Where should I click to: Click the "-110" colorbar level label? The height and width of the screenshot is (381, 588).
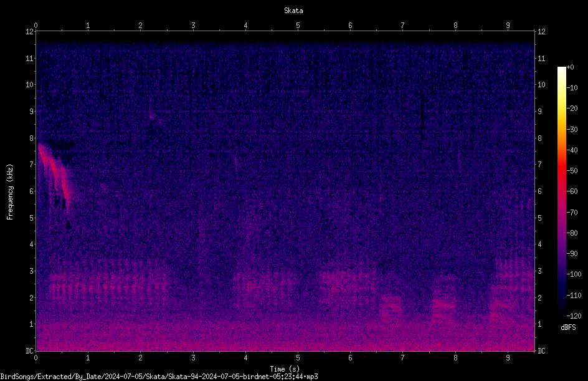pos(574,296)
